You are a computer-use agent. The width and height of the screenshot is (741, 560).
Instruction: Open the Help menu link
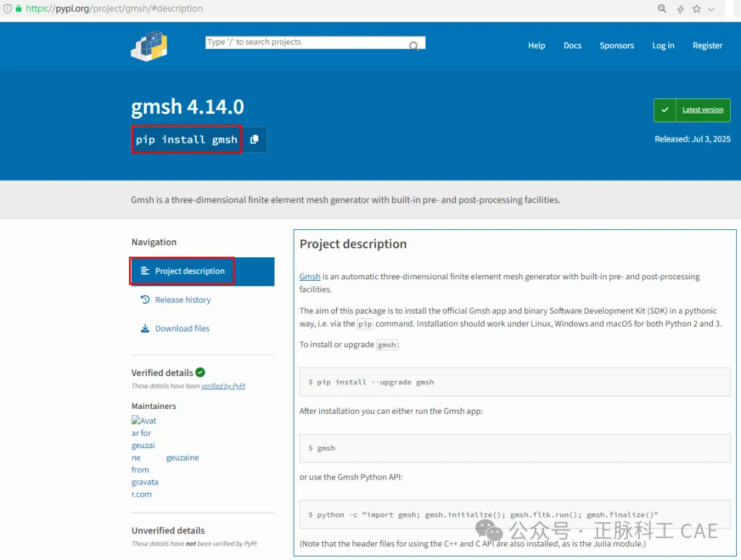click(537, 45)
